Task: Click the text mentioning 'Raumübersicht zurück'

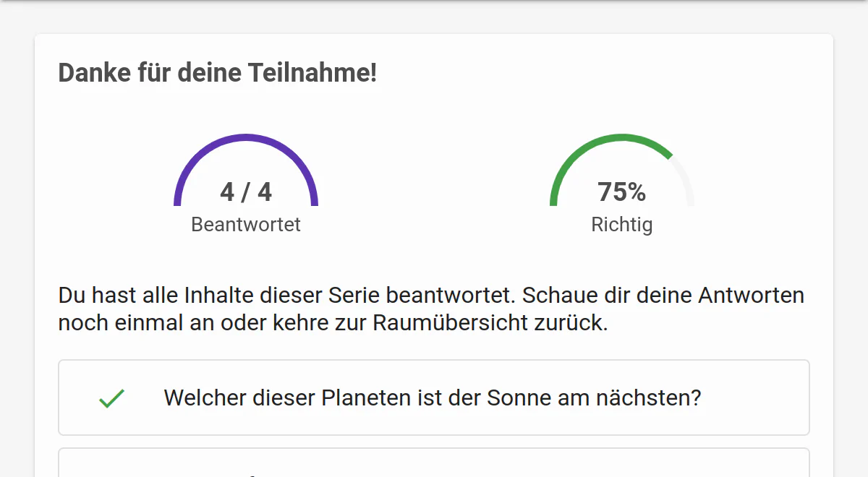Action: (490, 322)
